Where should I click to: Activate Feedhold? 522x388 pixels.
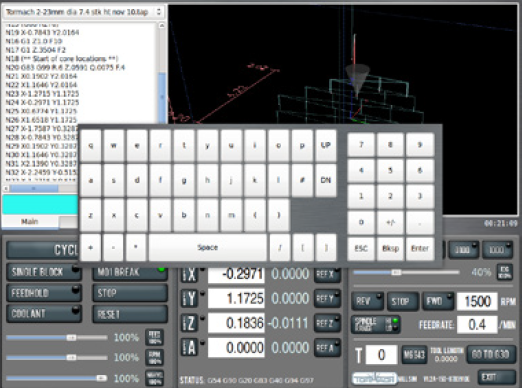44,293
